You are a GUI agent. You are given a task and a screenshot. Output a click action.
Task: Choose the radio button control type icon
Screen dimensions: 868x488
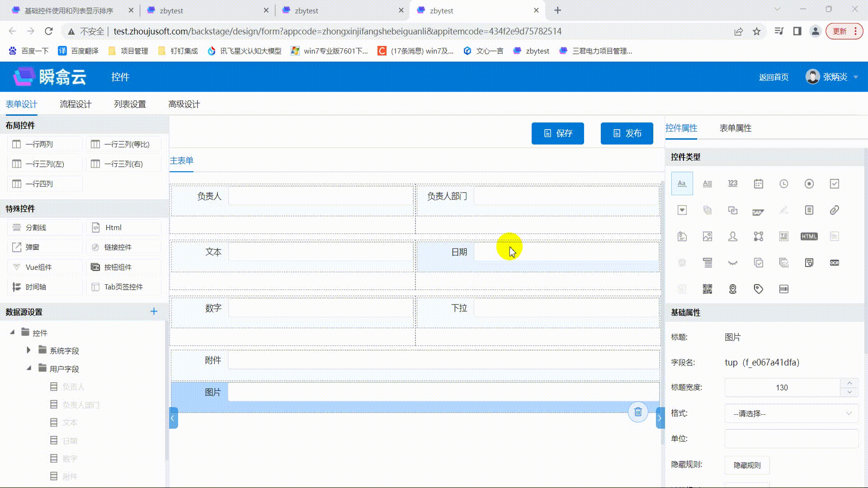click(x=809, y=183)
